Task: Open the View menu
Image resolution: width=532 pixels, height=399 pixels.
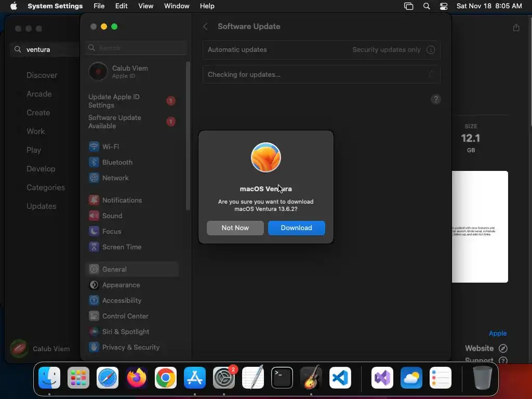Action: (x=146, y=6)
